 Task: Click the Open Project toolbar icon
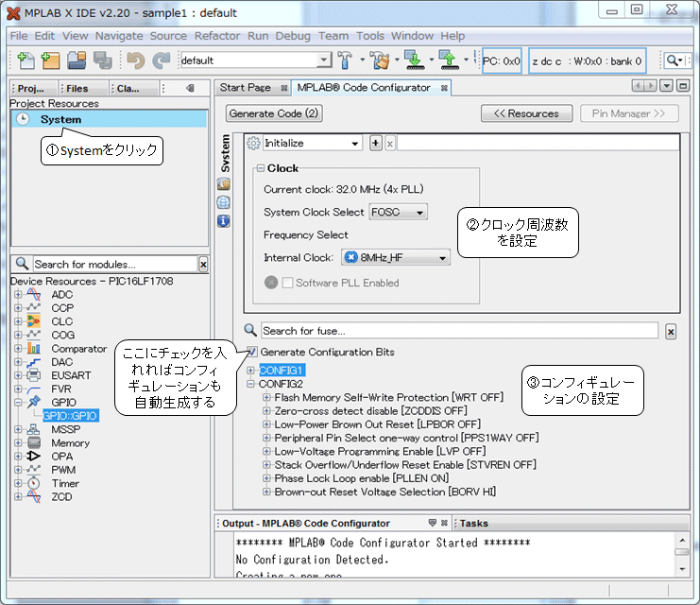point(77,60)
